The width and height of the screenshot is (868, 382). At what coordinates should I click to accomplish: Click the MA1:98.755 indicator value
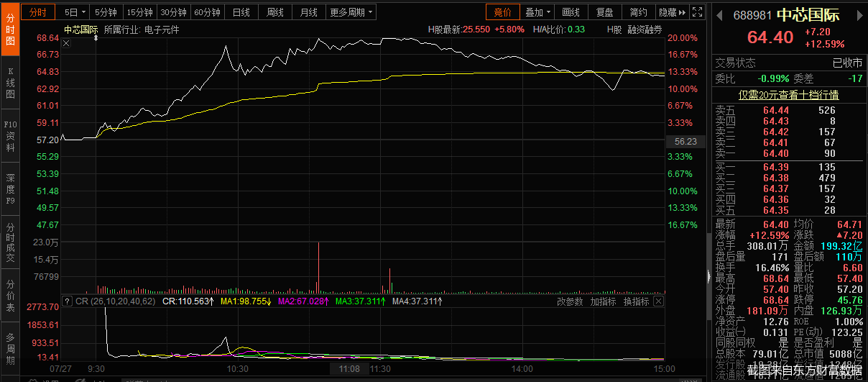(x=246, y=301)
